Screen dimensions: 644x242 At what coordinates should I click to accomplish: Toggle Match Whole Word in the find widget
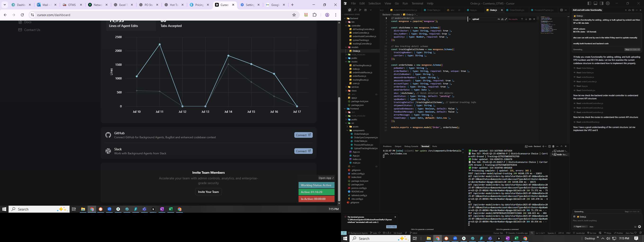(502, 19)
